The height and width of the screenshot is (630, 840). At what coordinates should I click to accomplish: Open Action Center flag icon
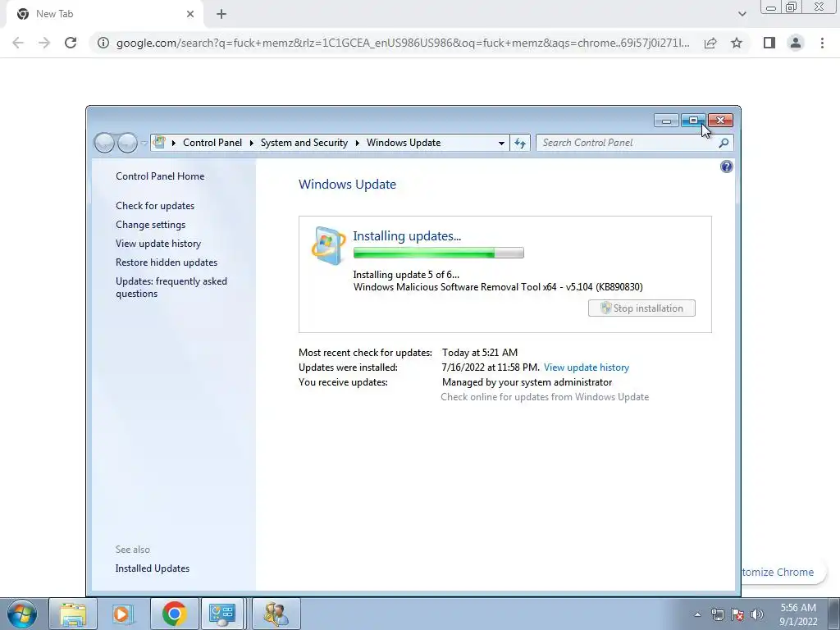click(x=737, y=614)
